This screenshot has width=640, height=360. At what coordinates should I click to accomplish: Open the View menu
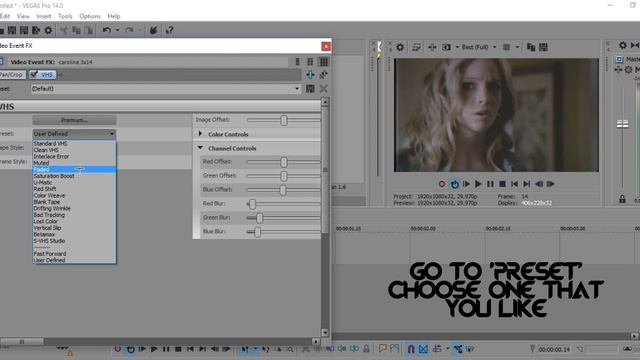[23, 16]
